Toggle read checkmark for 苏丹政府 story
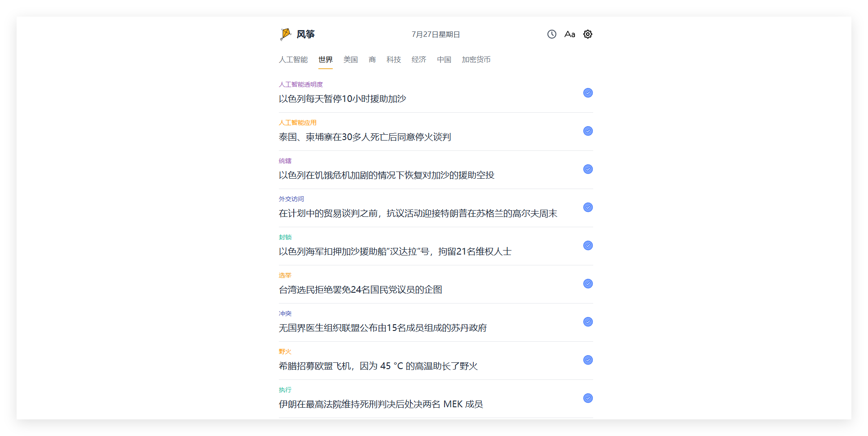 (x=588, y=322)
